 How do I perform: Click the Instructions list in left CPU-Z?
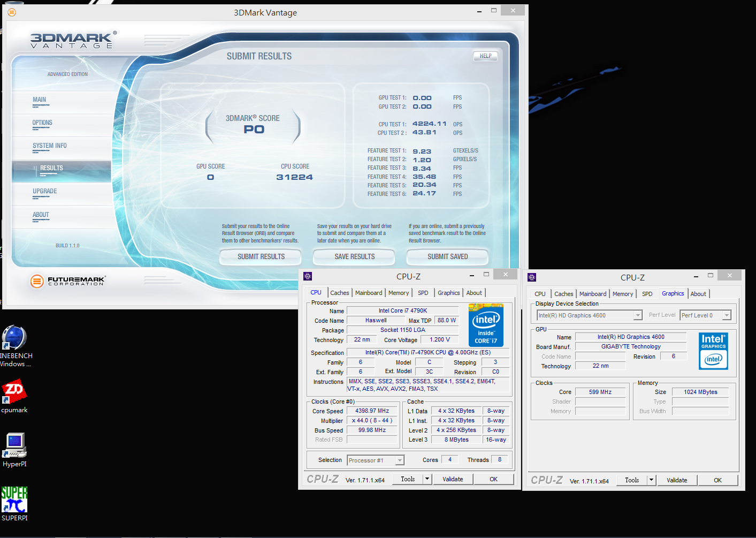coord(427,385)
